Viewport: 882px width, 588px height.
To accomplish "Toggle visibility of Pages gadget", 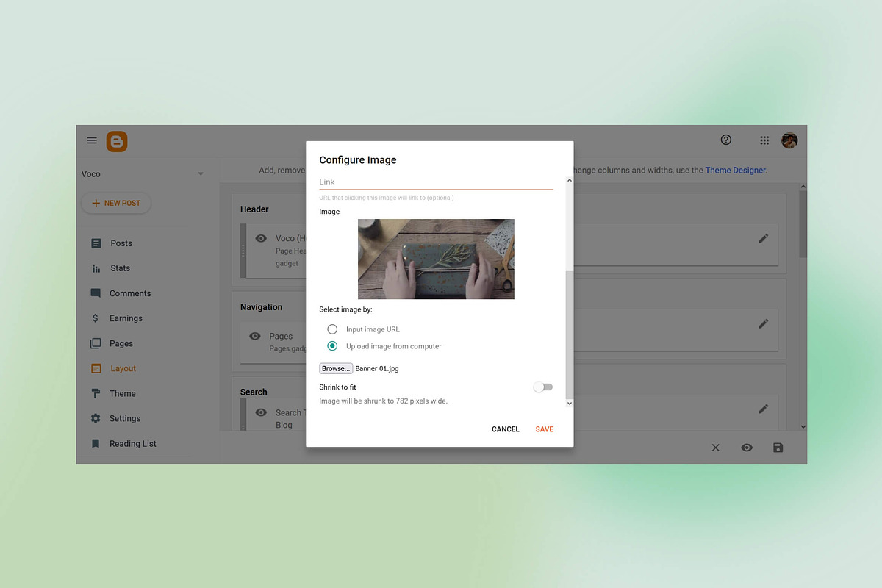I will click(255, 336).
